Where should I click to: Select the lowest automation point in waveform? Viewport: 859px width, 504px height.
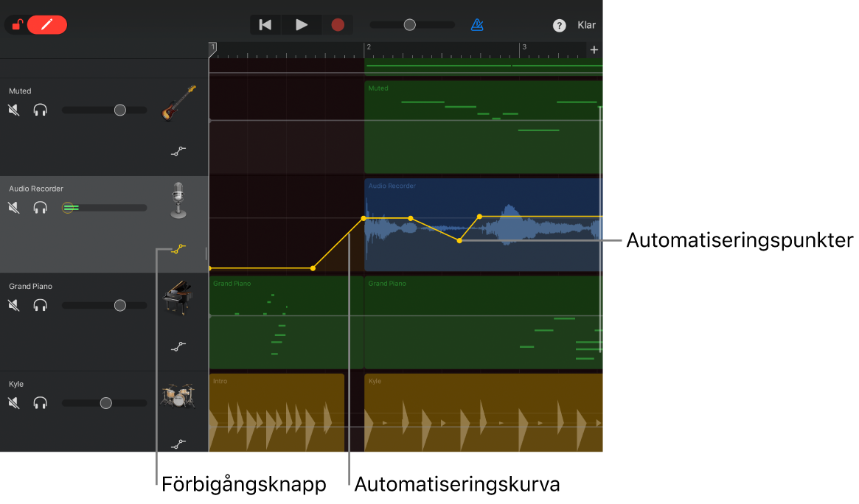(x=459, y=241)
